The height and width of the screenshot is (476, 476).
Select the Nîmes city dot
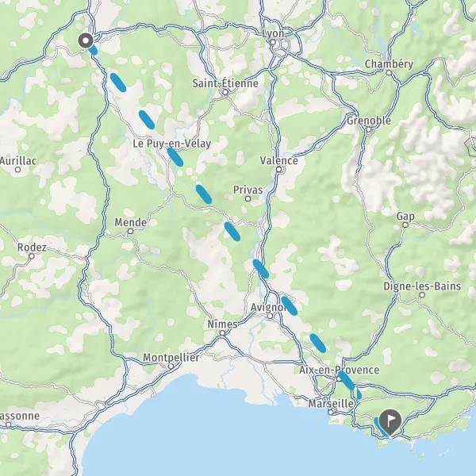[222, 333]
